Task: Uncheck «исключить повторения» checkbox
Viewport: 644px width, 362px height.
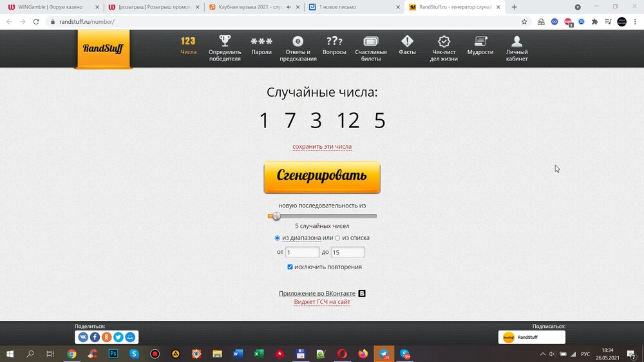Action: 290,267
